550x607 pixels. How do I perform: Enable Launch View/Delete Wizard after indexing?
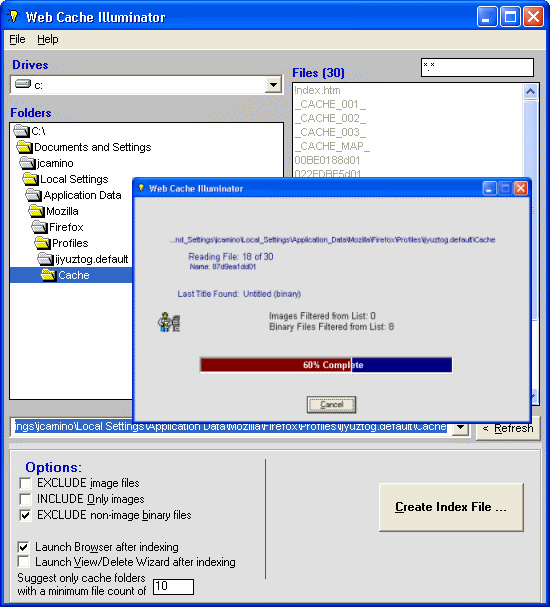23,562
